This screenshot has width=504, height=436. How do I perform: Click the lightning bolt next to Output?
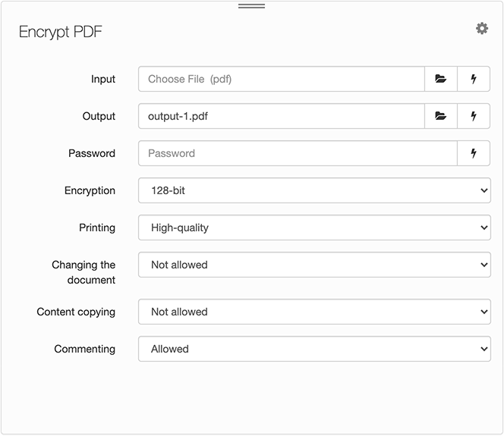click(474, 116)
